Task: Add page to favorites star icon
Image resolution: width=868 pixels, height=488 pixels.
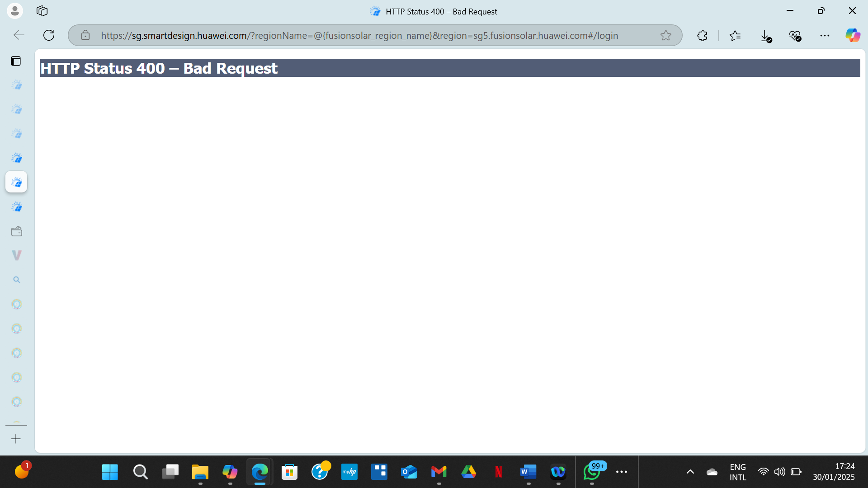Action: 665,35
